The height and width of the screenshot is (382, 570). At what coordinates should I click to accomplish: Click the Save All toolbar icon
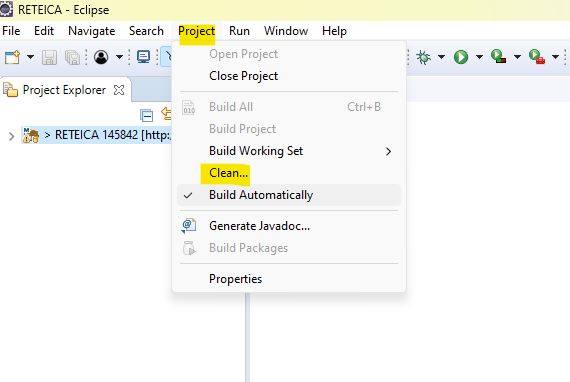pyautogui.click(x=72, y=57)
